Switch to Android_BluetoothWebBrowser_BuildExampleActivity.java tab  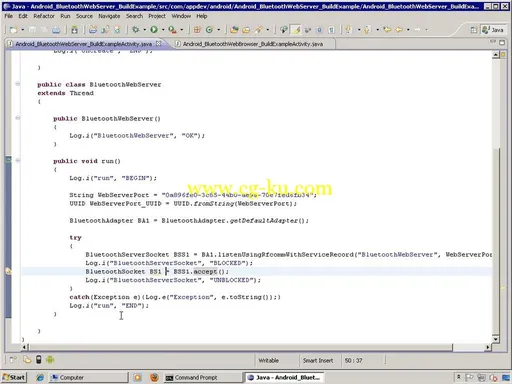(253, 44)
